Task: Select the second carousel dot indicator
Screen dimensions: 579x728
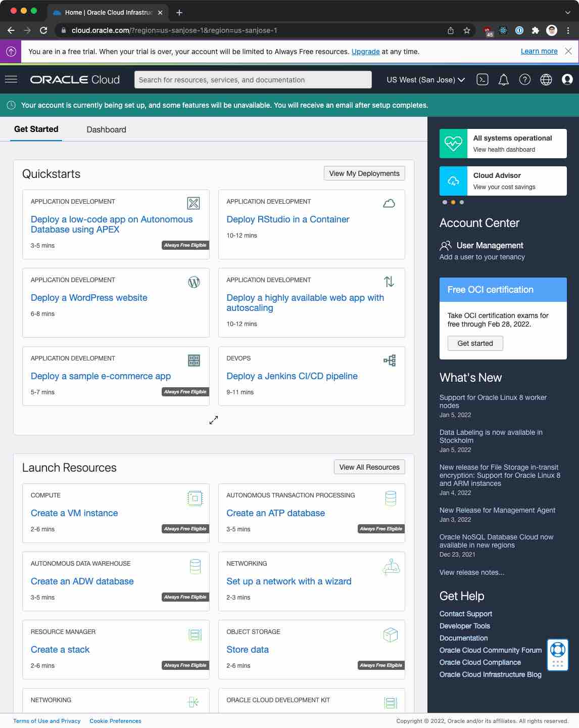Action: pyautogui.click(x=453, y=202)
